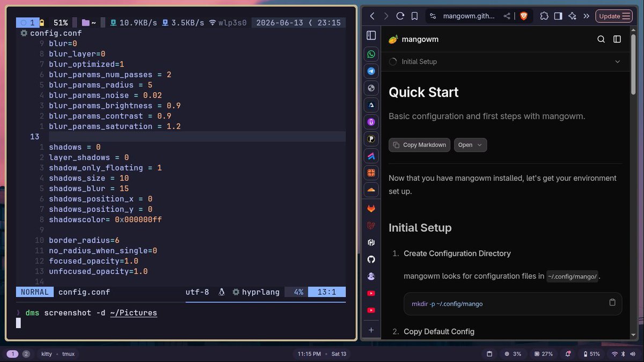
Task: Click the hyprlang filetype in statusline
Action: tap(261, 292)
